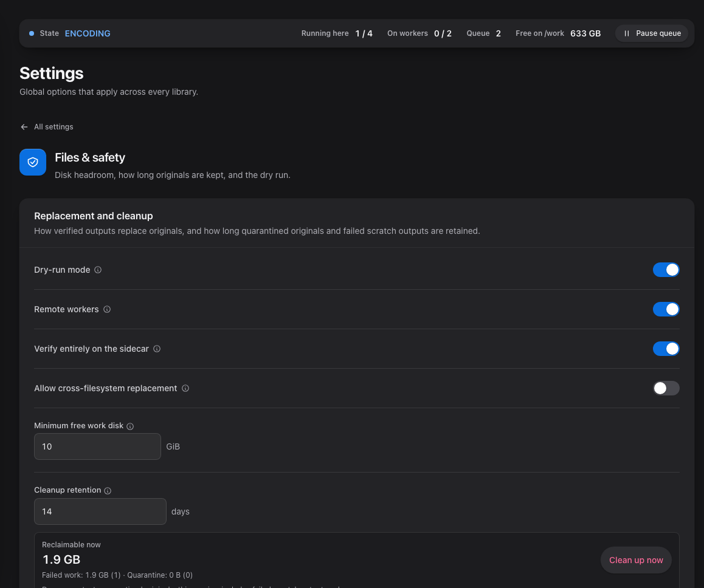The image size is (704, 588).
Task: Click the info icon beside Cleanup retention
Action: (x=108, y=491)
